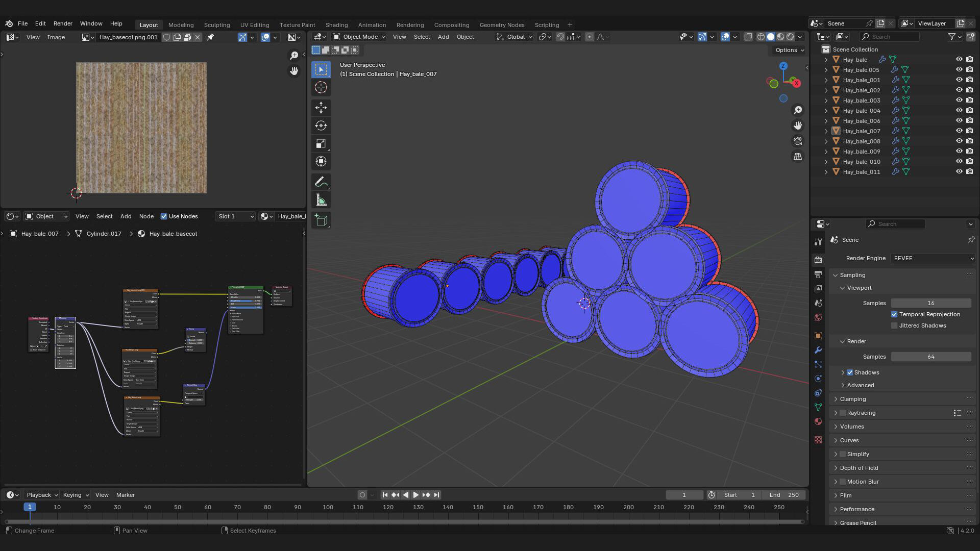
Task: Activate the Annotate pencil tool
Action: click(321, 182)
